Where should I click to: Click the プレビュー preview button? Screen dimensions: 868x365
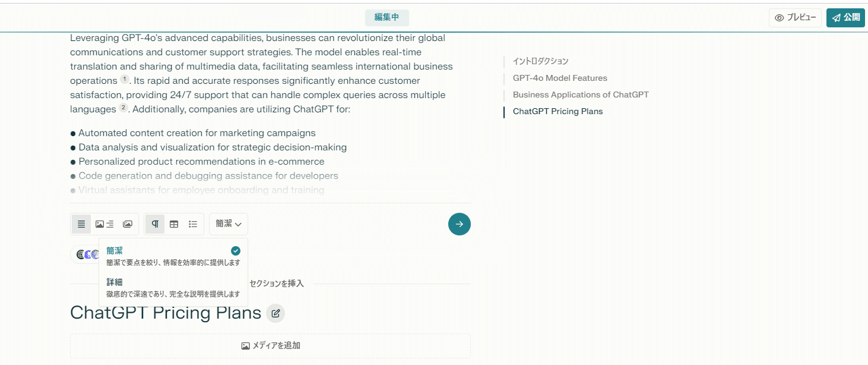[796, 18]
